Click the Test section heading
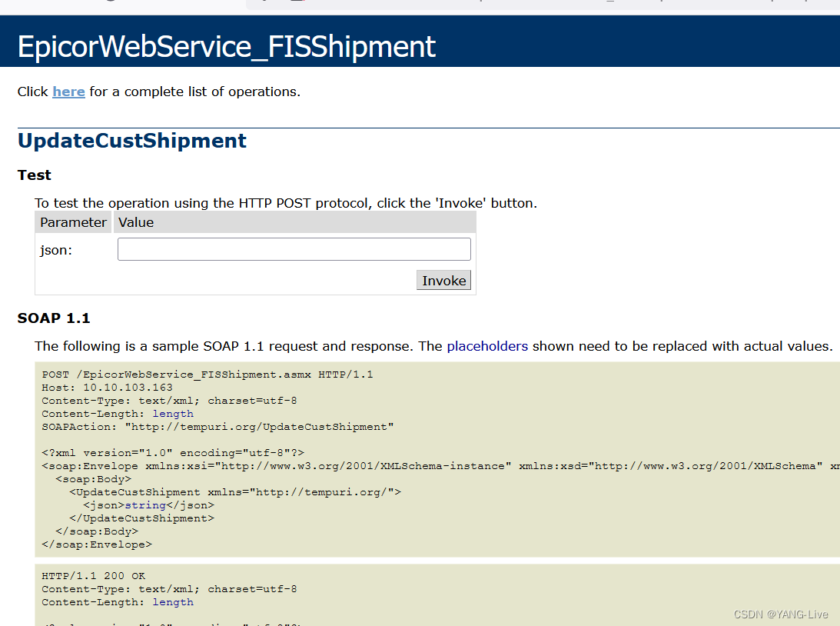The width and height of the screenshot is (840, 626). pos(35,175)
